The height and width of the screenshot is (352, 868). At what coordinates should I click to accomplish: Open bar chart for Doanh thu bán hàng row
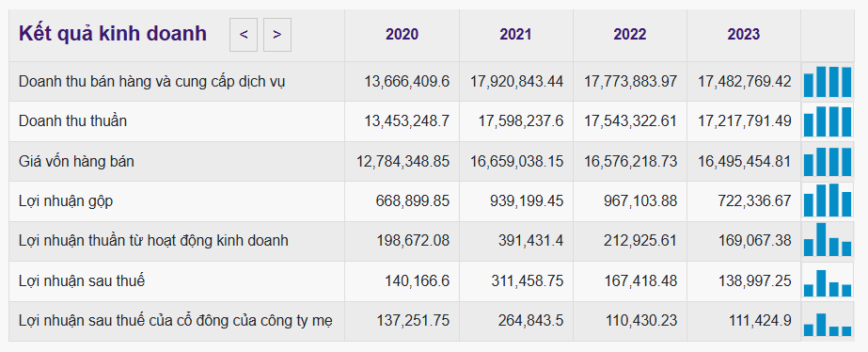(828, 82)
